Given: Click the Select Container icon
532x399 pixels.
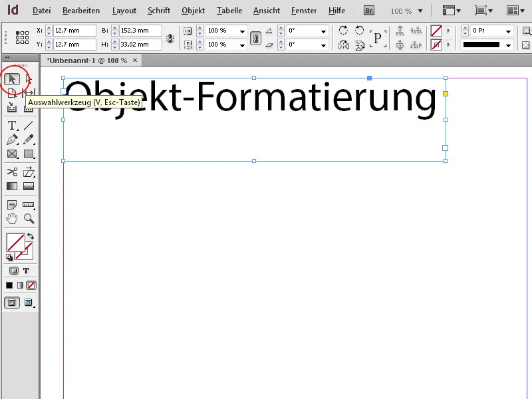Looking at the screenshot, I should (x=400, y=30).
